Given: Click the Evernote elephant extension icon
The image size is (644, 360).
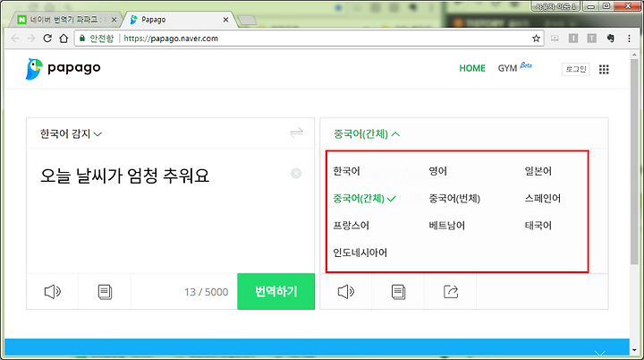Looking at the screenshot, I should pyautogui.click(x=611, y=39).
